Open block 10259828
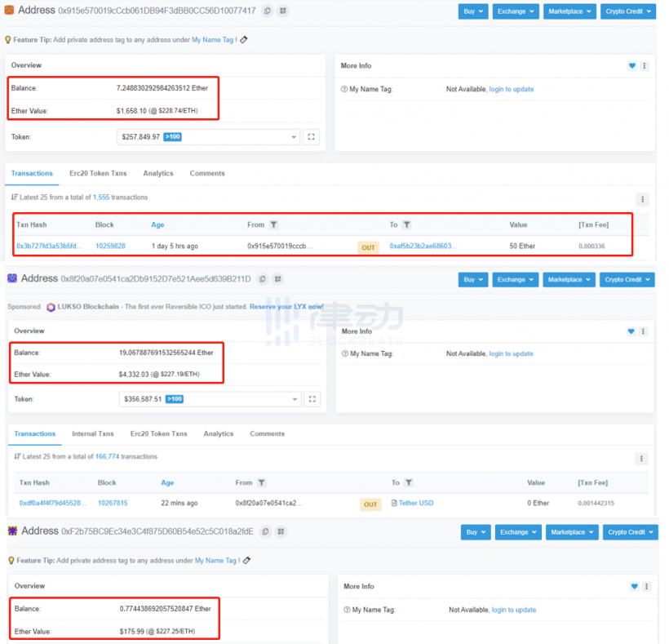 coord(110,246)
